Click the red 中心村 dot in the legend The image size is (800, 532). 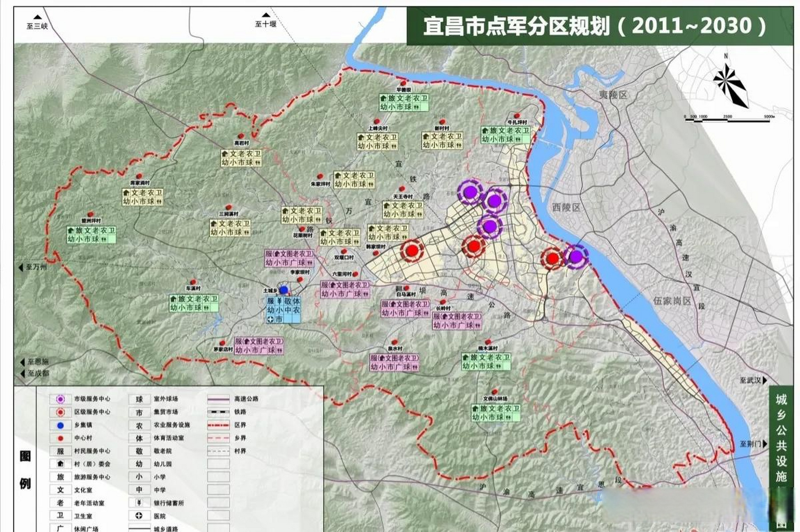60,438
